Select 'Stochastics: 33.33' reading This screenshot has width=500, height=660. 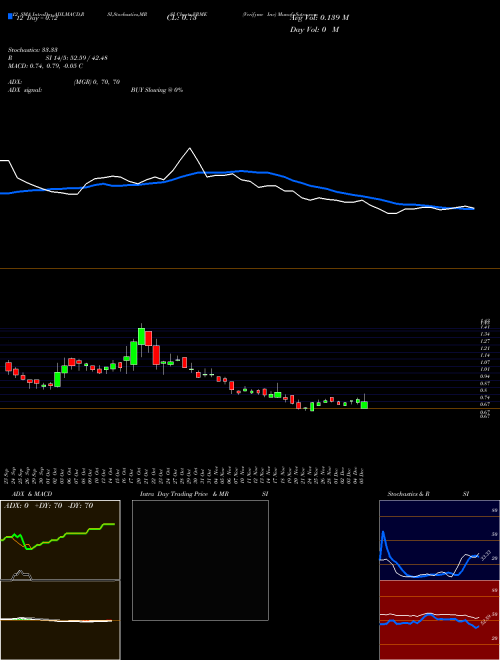pyautogui.click(x=33, y=50)
